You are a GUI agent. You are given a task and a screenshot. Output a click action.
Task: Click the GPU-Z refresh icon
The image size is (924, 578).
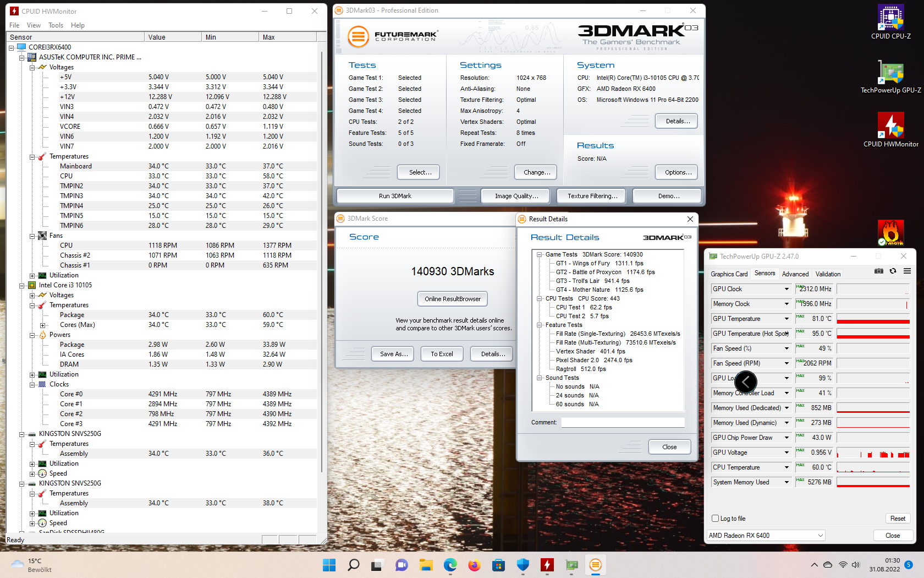pos(893,271)
